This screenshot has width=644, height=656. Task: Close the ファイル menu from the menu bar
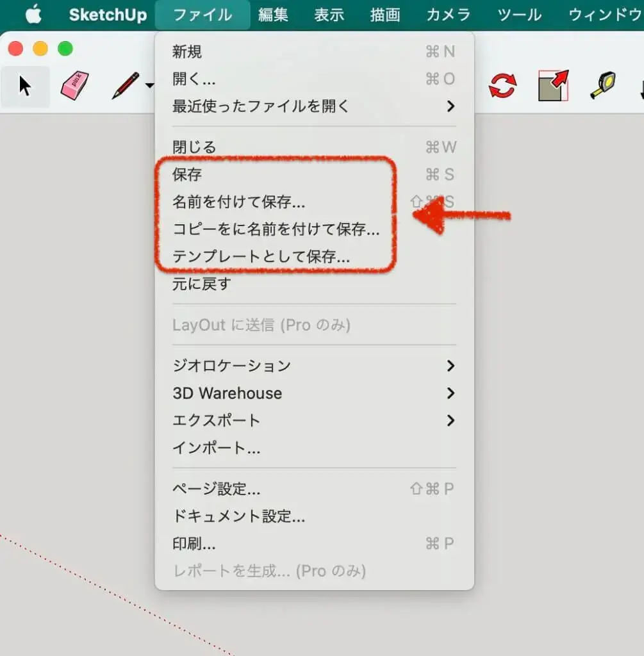(202, 15)
